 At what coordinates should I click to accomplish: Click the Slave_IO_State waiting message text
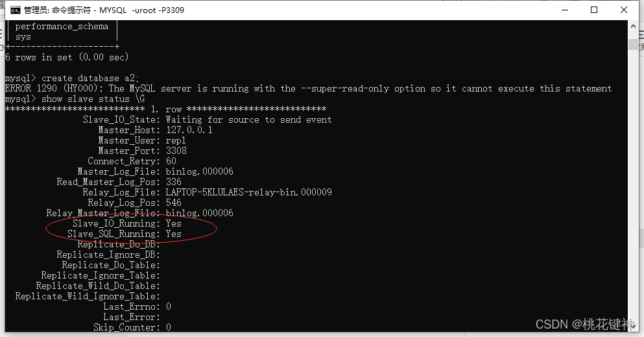point(248,119)
